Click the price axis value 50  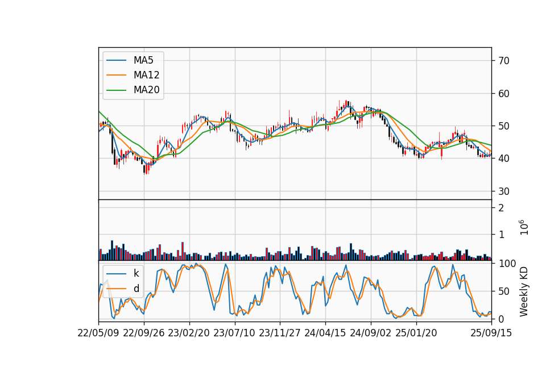click(x=504, y=126)
